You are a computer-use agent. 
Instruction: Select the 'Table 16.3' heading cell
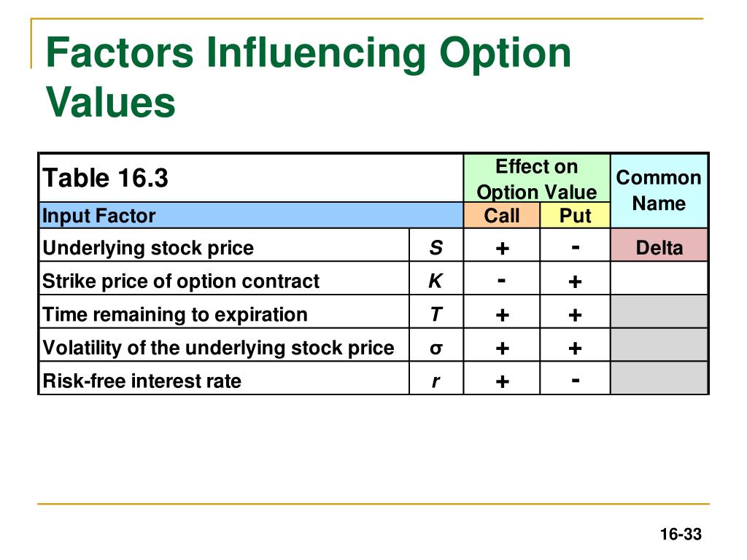click(x=251, y=178)
